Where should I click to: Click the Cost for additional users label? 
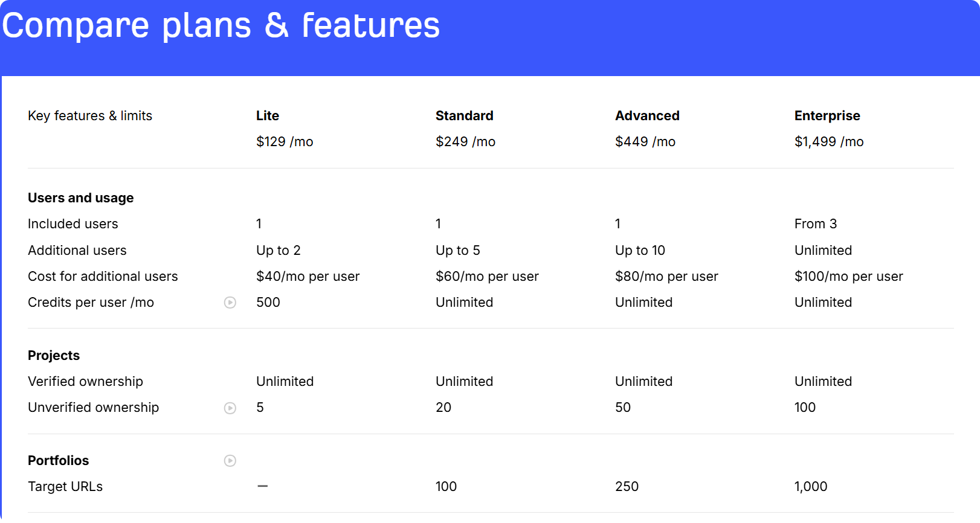pyautogui.click(x=103, y=276)
